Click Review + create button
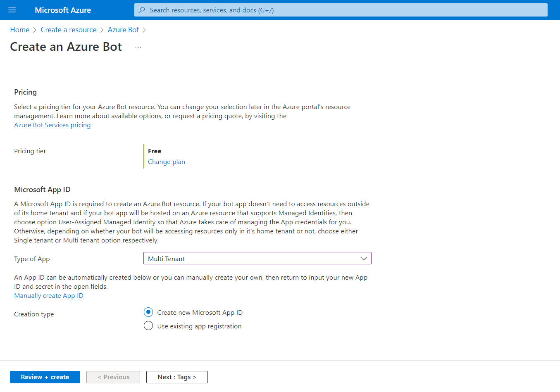This screenshot has height=392, width=560. tap(45, 377)
